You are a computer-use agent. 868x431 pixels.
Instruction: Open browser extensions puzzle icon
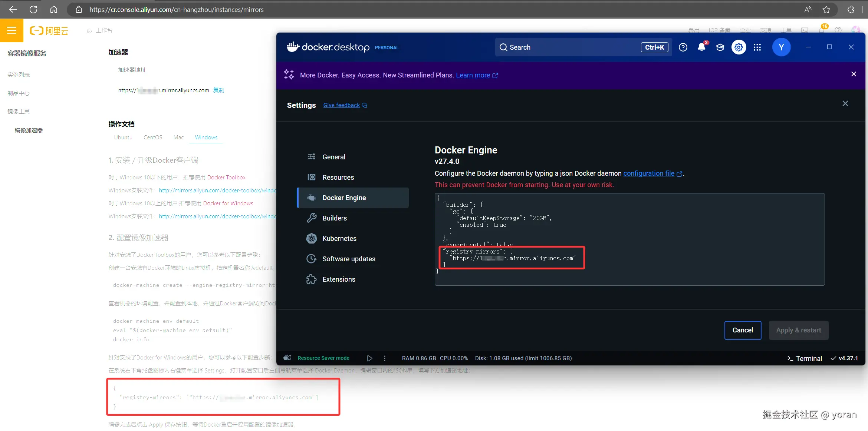(x=851, y=10)
